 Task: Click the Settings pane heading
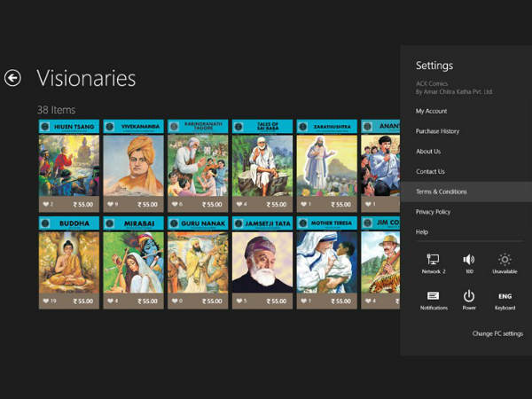434,66
